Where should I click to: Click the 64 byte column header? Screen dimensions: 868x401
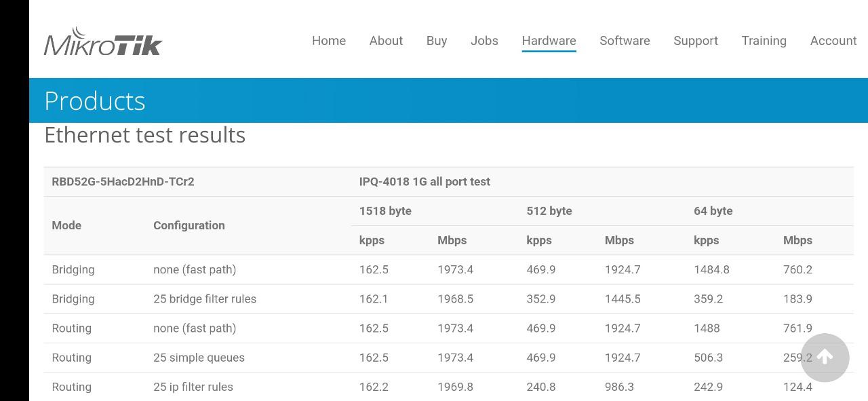[713, 211]
